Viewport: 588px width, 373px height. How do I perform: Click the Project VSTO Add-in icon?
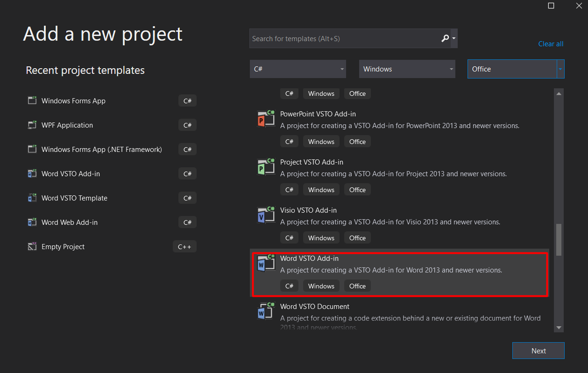coord(266,168)
